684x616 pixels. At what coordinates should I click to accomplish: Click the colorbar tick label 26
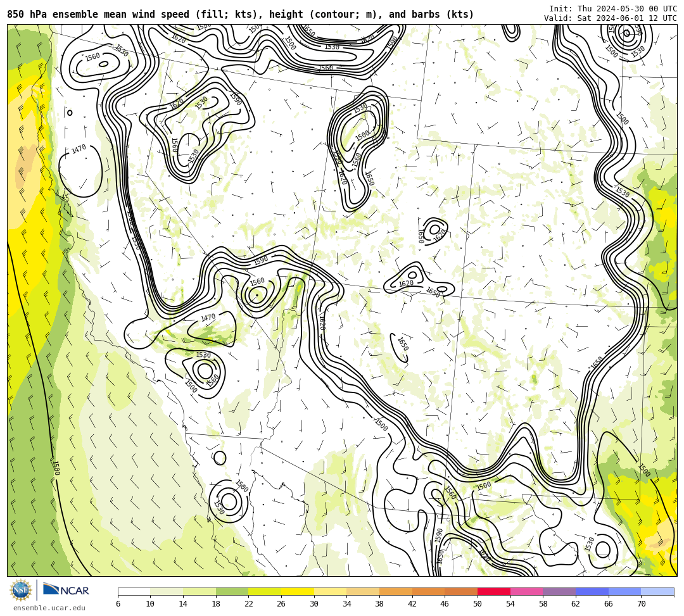tap(281, 604)
